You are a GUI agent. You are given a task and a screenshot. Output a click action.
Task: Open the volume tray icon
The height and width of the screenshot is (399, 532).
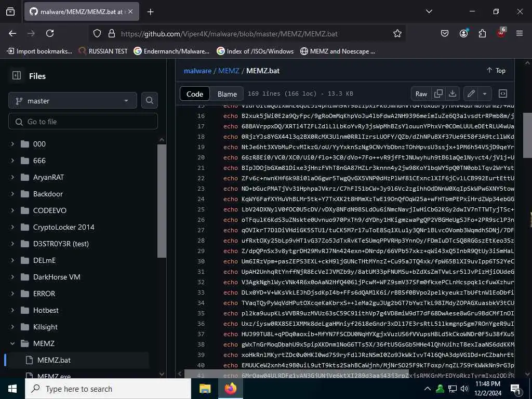(x=464, y=389)
